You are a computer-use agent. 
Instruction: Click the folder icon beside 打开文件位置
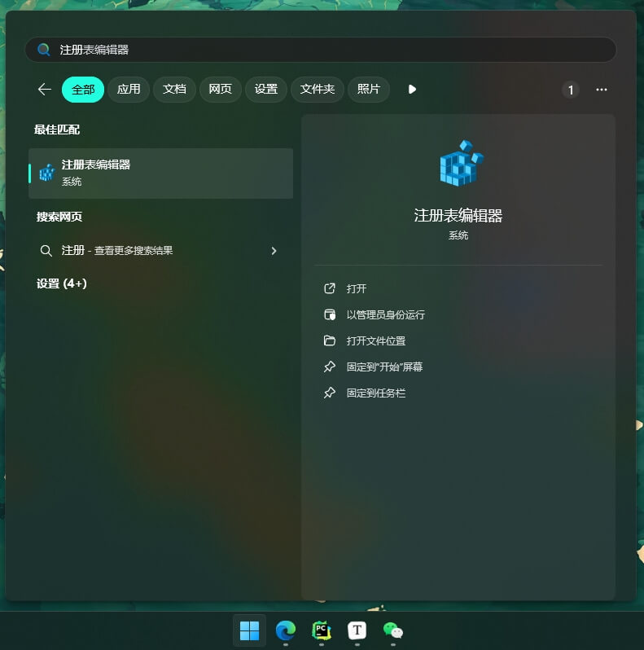click(330, 340)
